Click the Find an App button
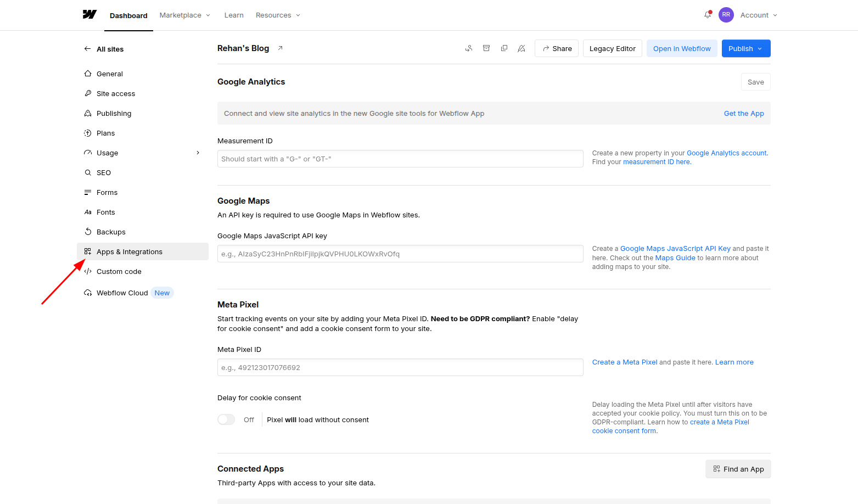The image size is (858, 504). point(738,469)
